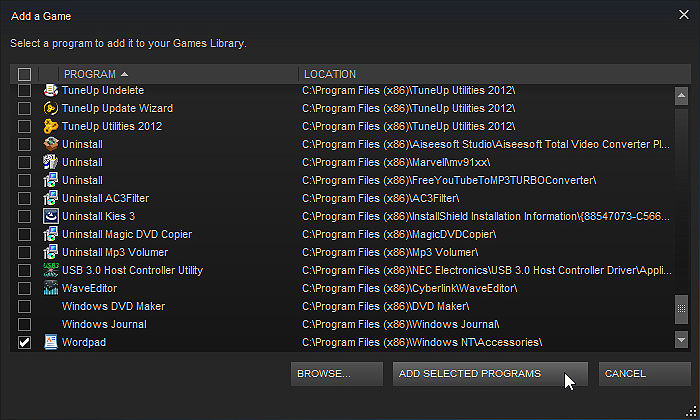Click the vertical scrollbar thumb
700x420 pixels.
tap(681, 308)
